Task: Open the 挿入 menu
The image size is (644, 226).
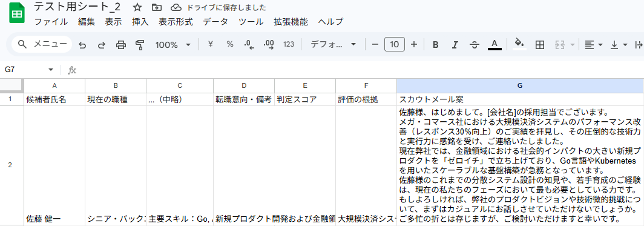Action: pyautogui.click(x=140, y=22)
